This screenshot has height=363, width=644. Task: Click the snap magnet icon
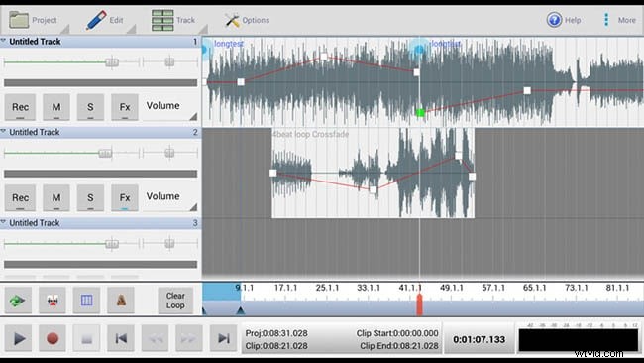point(53,301)
